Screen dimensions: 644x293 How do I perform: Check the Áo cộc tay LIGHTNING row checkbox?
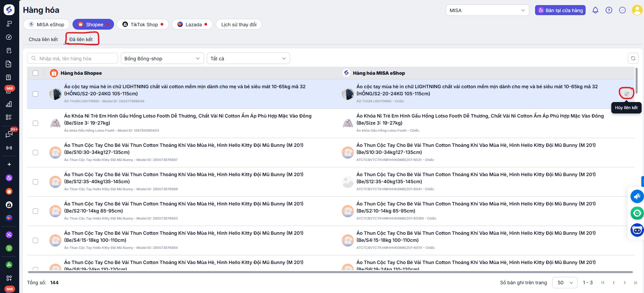[35, 94]
